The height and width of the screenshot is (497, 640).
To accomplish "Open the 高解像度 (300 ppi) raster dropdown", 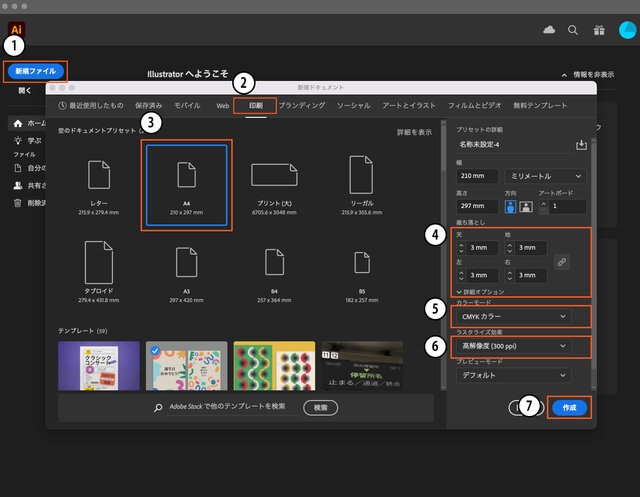I will tap(514, 346).
